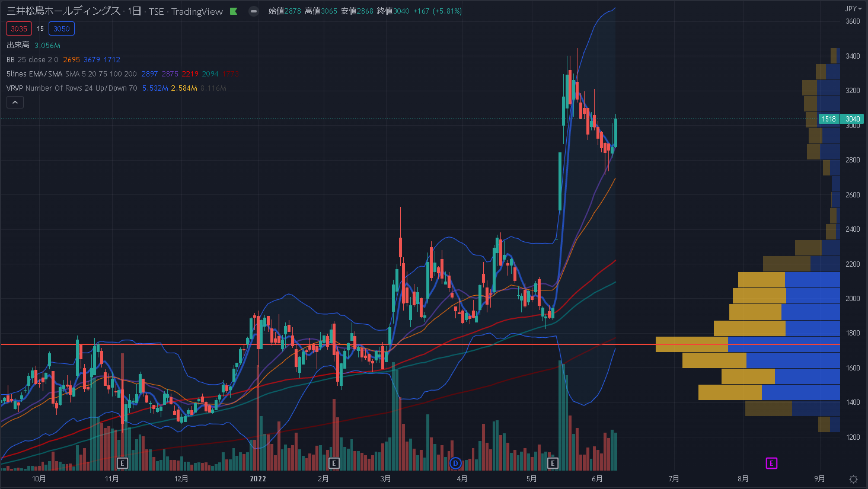Click the 10月 time axis label
The height and width of the screenshot is (489, 868).
[x=39, y=479]
